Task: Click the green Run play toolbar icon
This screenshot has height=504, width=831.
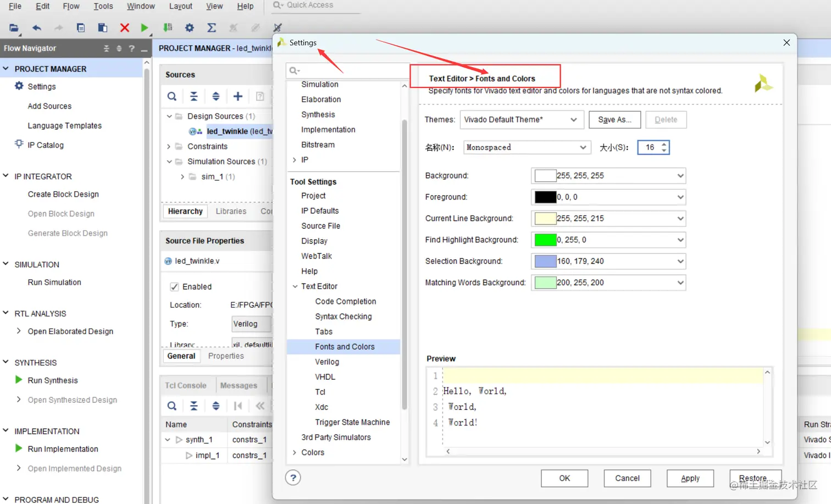Action: pos(145,27)
